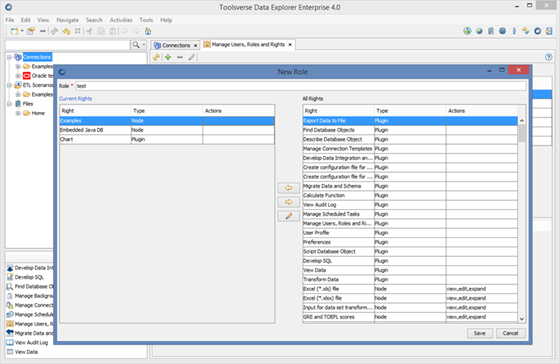The image size is (560, 364).
Task: Click the yellow refresh icon in Manage Users tab
Action: click(x=156, y=57)
